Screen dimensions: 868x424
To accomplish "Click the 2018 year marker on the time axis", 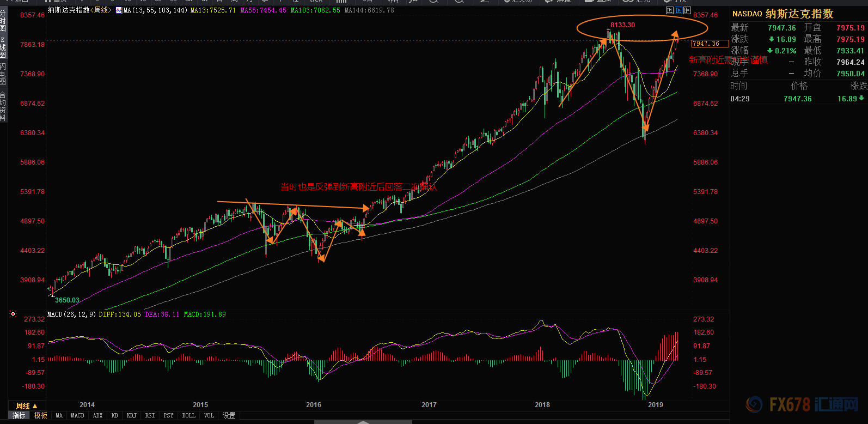I will 542,405.
